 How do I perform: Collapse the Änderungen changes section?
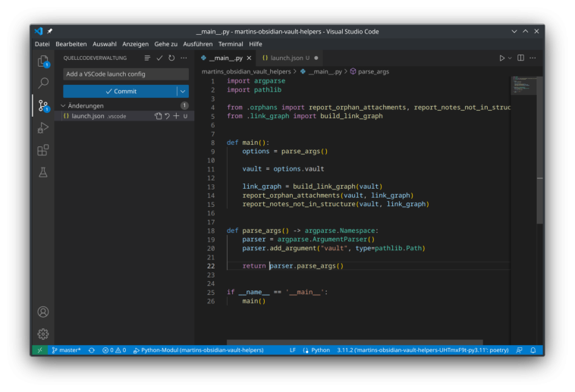tap(63, 105)
